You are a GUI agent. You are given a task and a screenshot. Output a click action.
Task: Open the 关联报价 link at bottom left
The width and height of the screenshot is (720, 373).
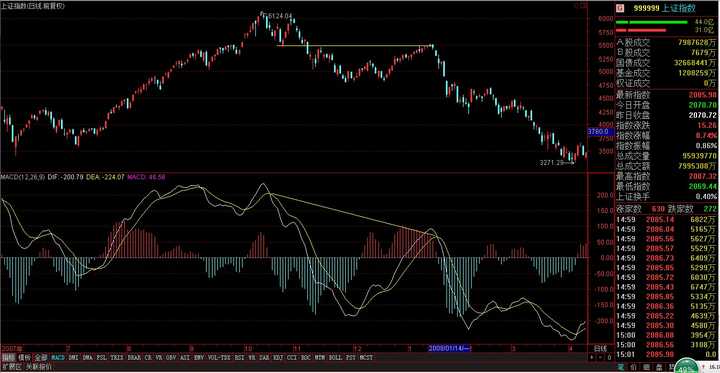pos(39,367)
